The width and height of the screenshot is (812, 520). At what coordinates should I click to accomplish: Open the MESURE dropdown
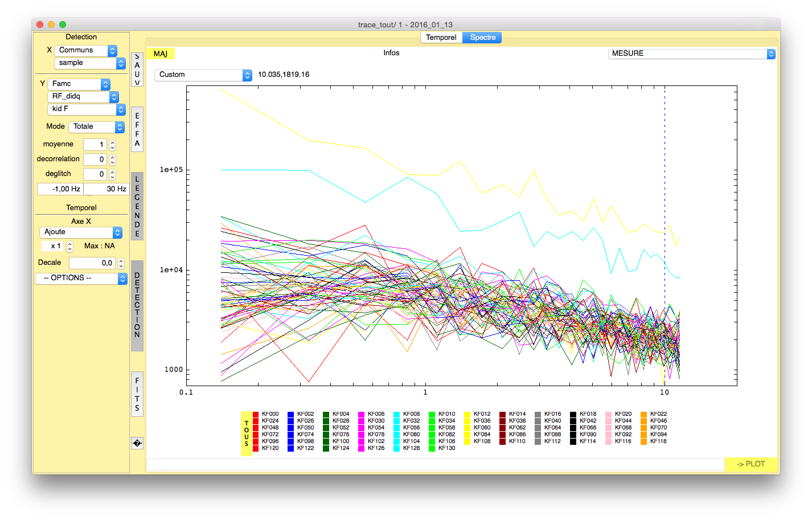tap(691, 54)
